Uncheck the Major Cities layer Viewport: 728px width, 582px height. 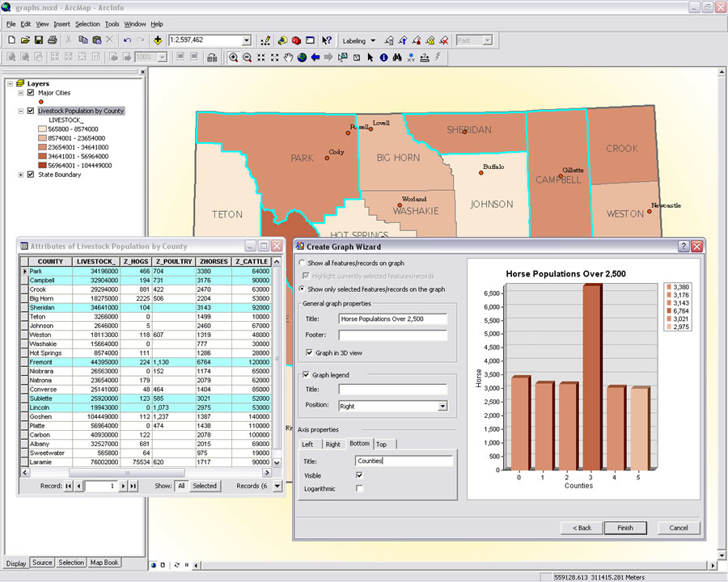point(31,93)
